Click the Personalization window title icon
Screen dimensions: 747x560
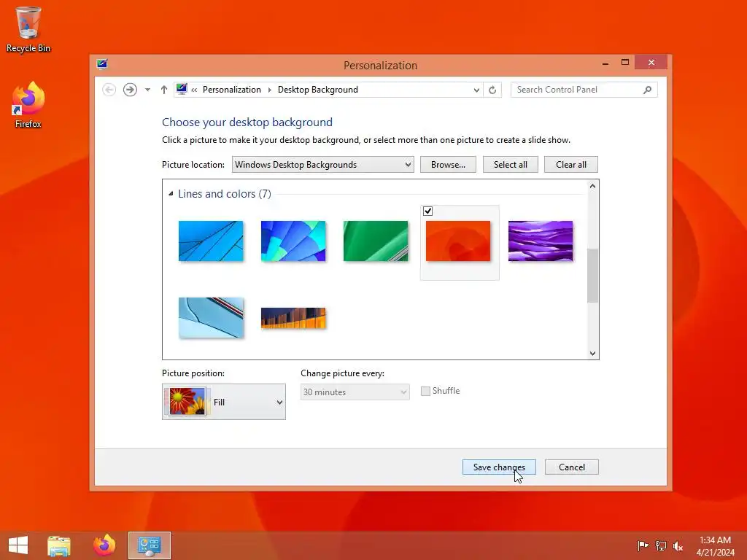tap(102, 64)
